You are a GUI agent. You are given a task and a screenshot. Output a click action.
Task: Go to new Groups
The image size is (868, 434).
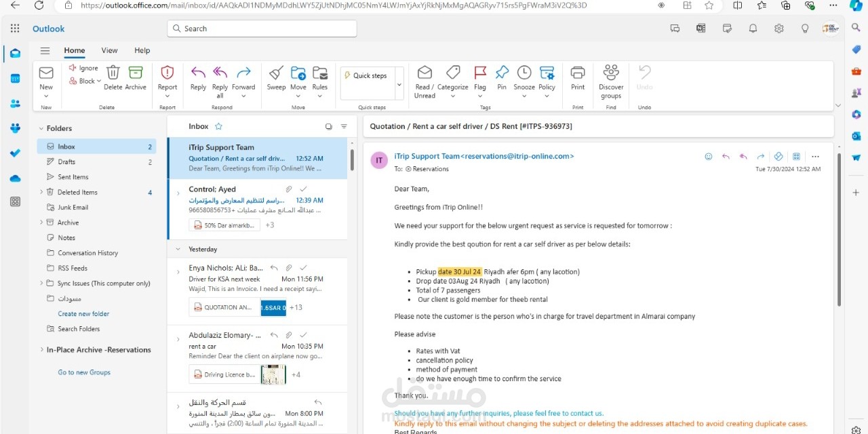(83, 372)
